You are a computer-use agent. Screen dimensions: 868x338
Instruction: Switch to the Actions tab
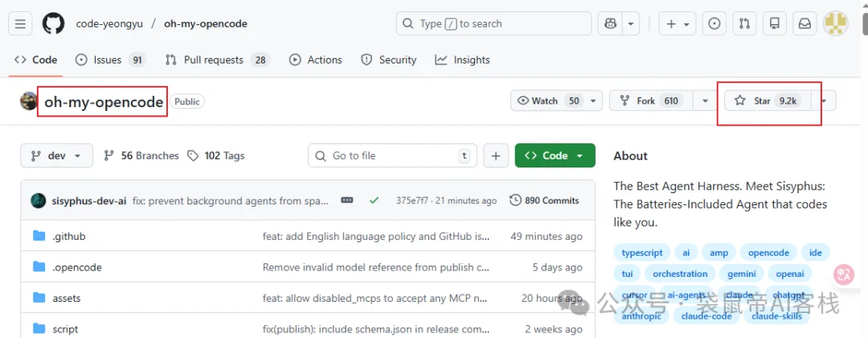click(316, 60)
